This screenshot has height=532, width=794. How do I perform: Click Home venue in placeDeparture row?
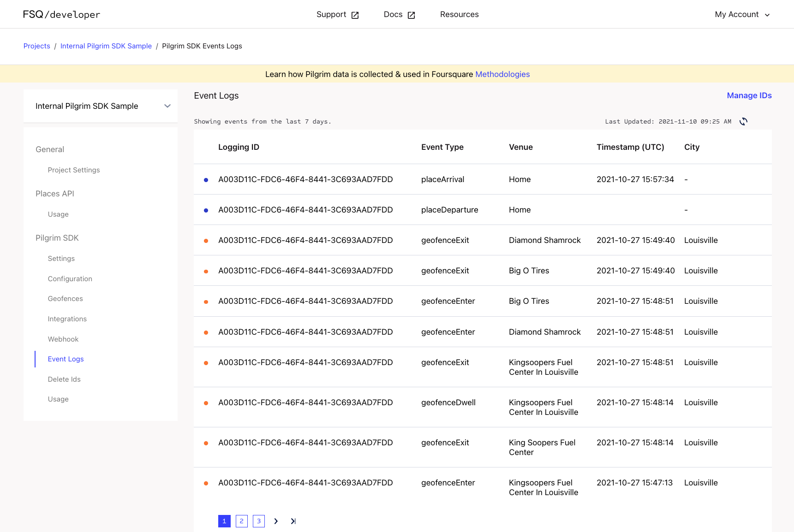520,210
